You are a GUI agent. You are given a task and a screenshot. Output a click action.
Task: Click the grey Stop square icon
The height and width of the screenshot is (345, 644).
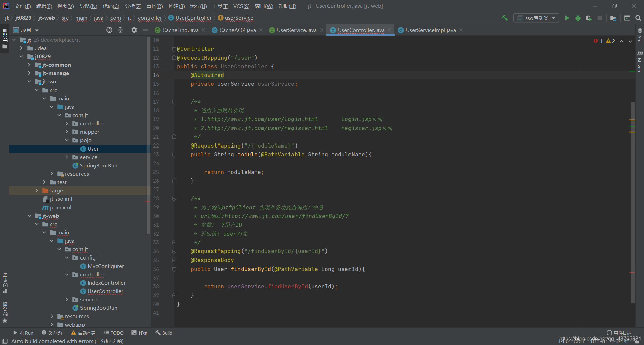click(600, 18)
